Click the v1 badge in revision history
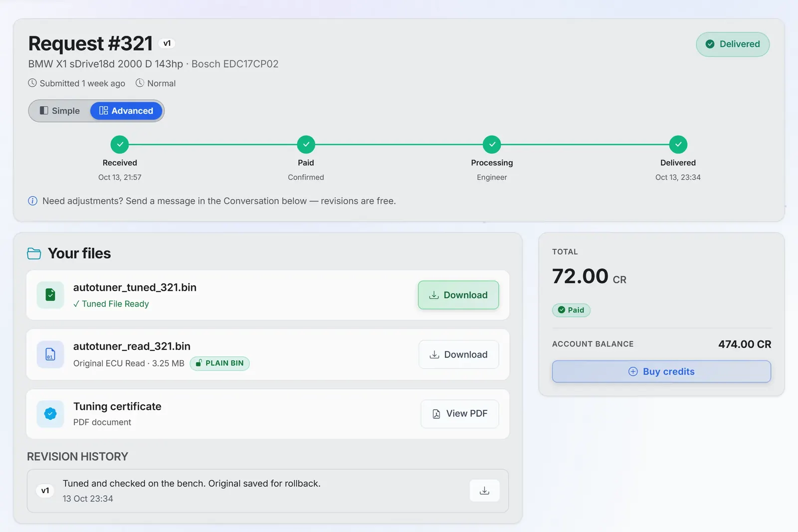This screenshot has height=532, width=798. coord(45,491)
